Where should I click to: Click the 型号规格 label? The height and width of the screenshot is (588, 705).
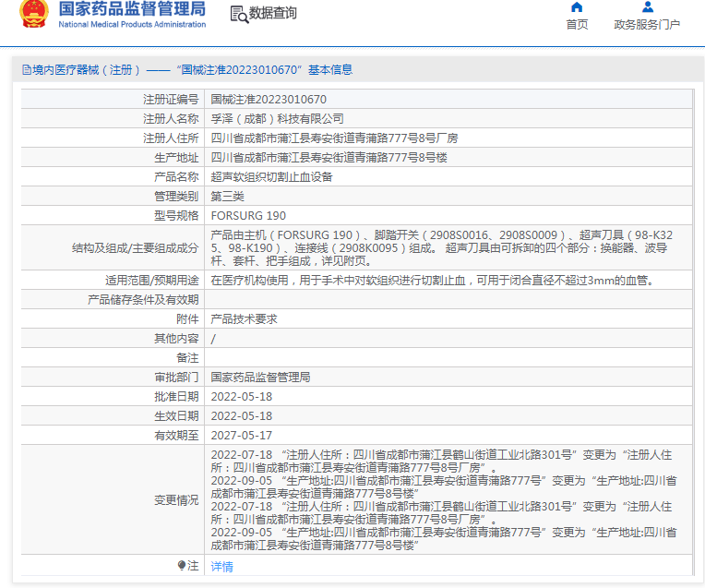coord(176,215)
